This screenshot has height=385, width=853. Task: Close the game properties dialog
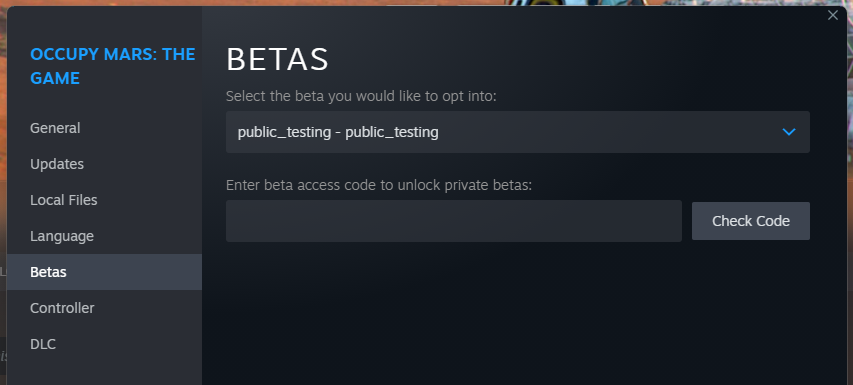click(832, 15)
